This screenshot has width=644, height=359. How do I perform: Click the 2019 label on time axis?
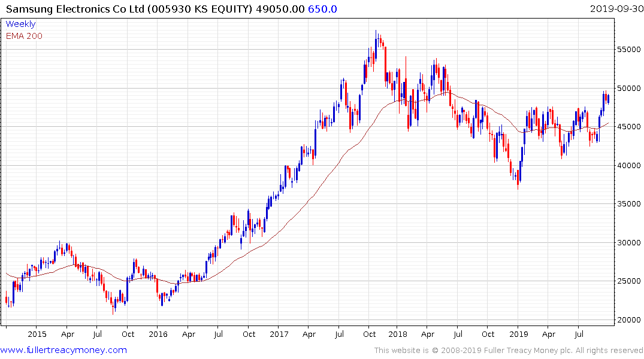(518, 334)
